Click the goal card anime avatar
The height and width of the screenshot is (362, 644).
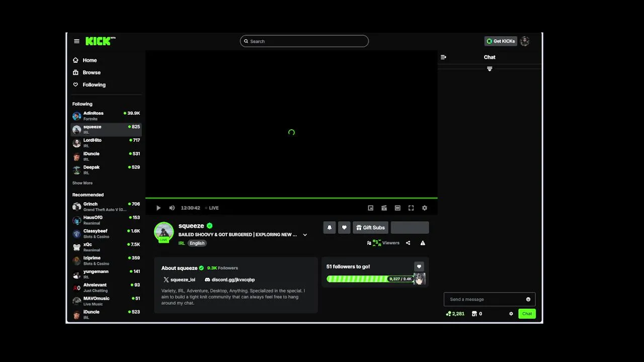(419, 279)
